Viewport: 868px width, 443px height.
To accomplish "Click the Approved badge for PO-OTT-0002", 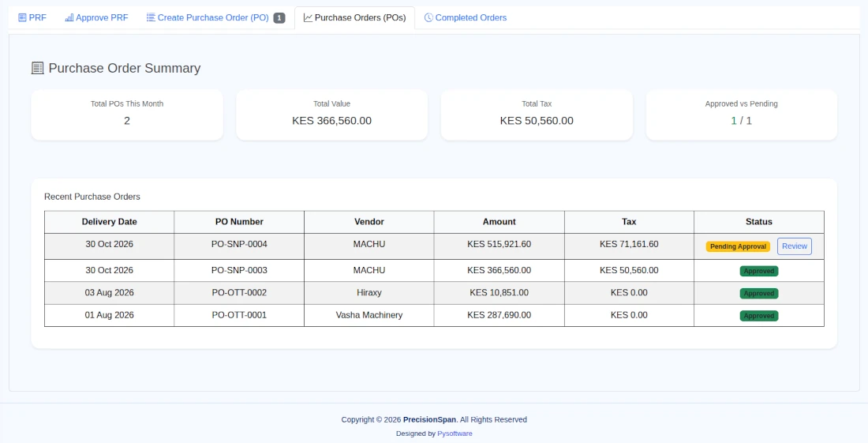I will (759, 294).
